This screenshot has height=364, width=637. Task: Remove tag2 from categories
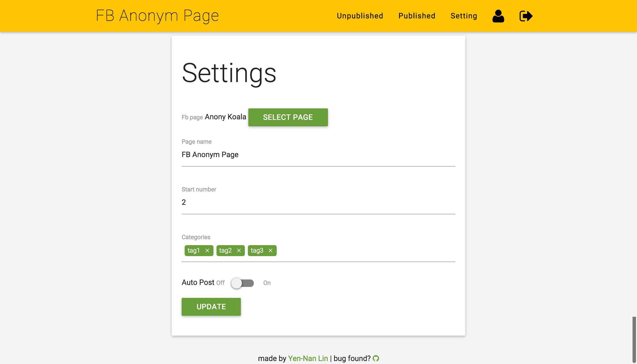click(239, 250)
